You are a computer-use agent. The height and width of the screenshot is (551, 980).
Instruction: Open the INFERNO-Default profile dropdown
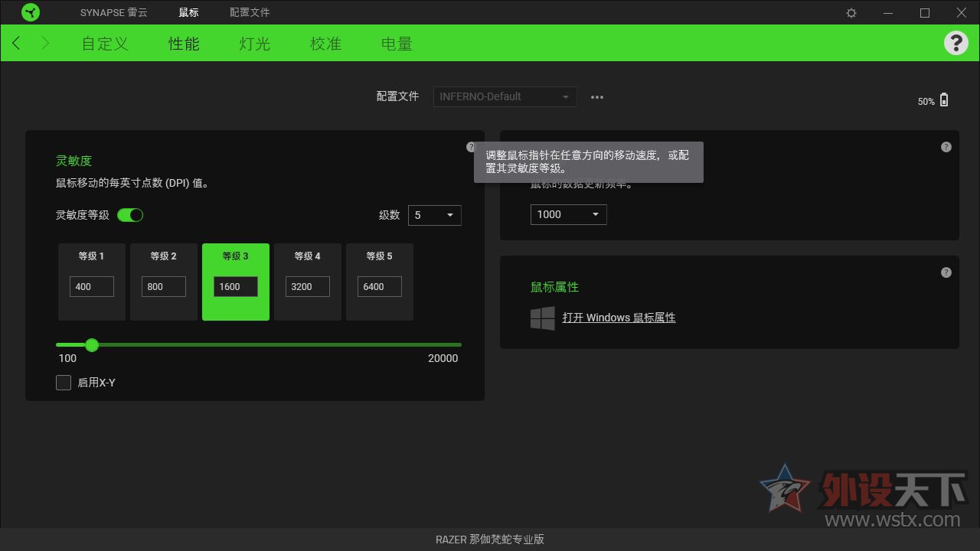505,96
